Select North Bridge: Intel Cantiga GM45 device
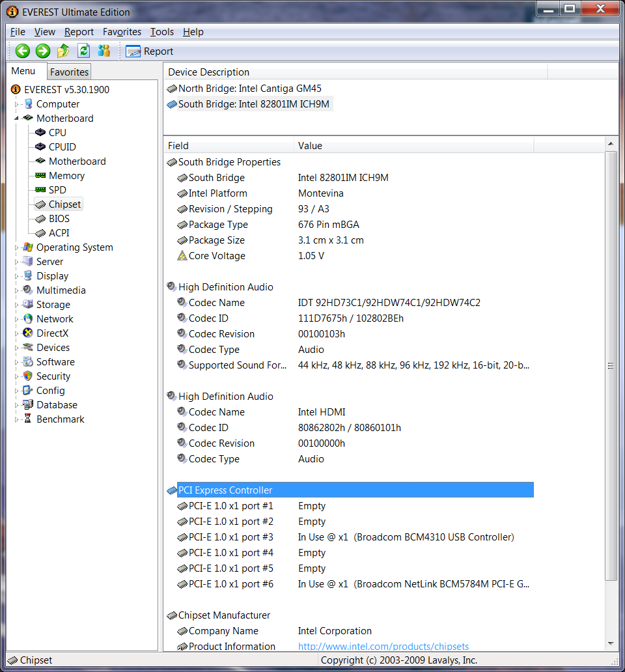Image resolution: width=625 pixels, height=672 pixels. (x=250, y=89)
